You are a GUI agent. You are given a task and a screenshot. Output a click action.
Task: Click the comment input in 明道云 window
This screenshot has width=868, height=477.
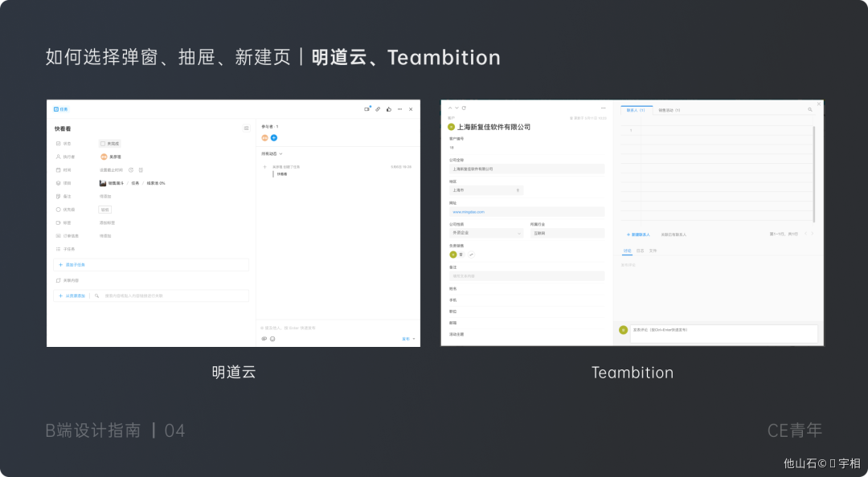[338, 328]
